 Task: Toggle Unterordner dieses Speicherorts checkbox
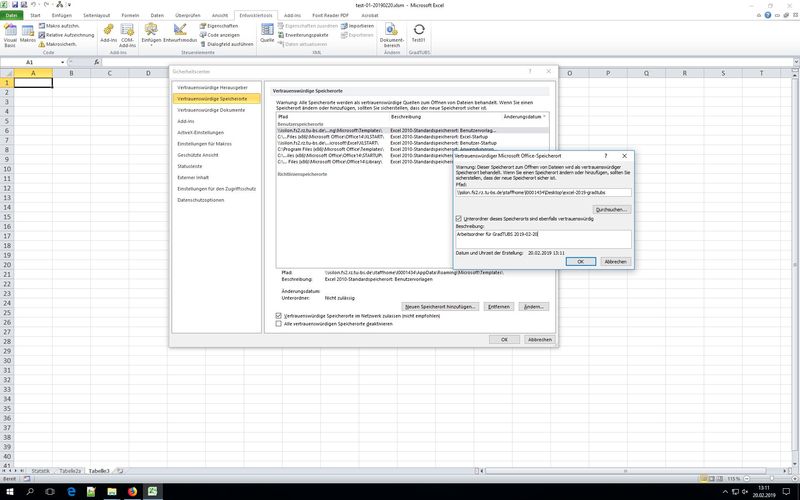[x=458, y=218]
